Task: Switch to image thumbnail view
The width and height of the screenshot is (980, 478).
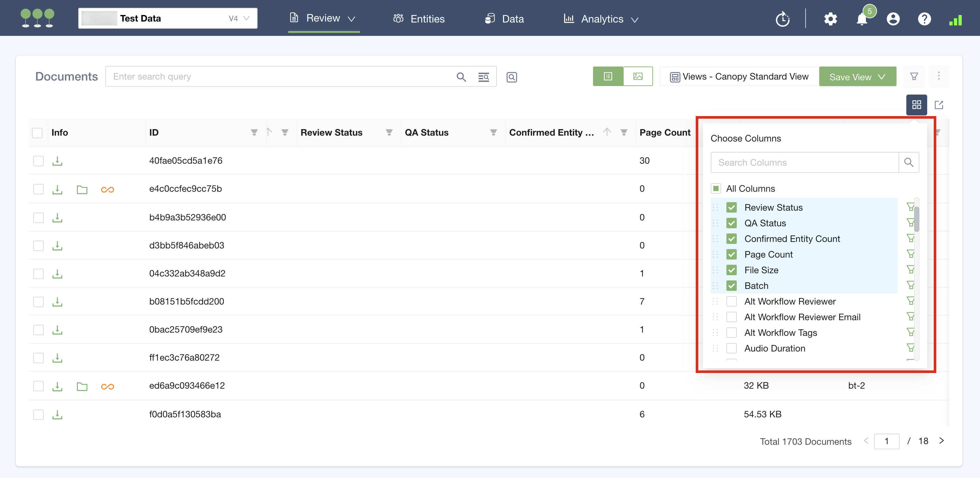Action: [x=638, y=77]
